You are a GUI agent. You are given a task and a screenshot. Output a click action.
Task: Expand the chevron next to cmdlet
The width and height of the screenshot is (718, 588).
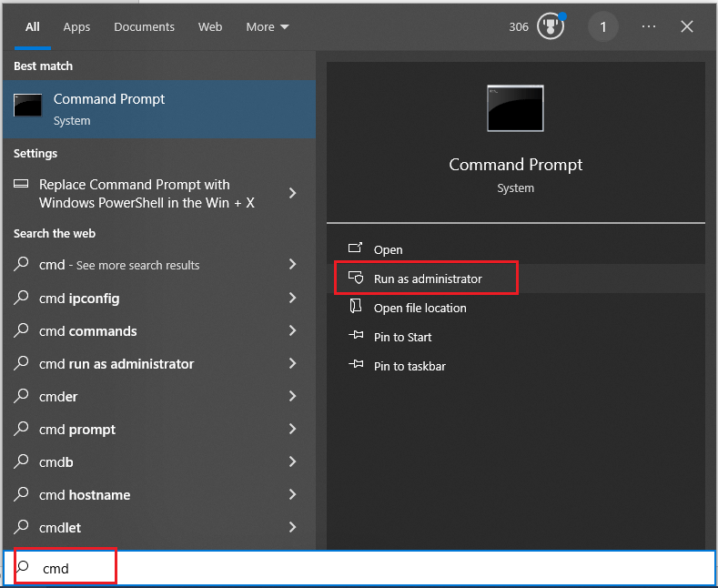[292, 528]
